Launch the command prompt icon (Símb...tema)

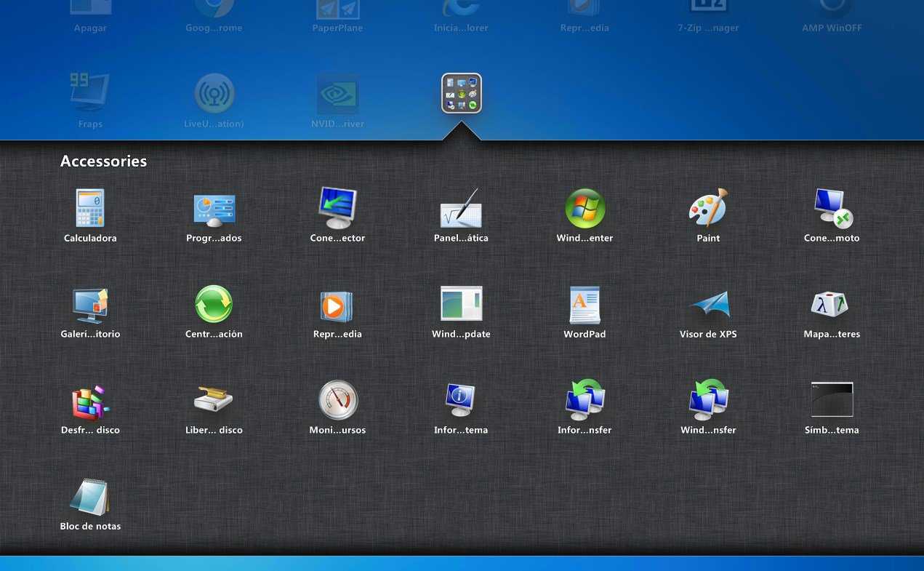[x=832, y=401]
